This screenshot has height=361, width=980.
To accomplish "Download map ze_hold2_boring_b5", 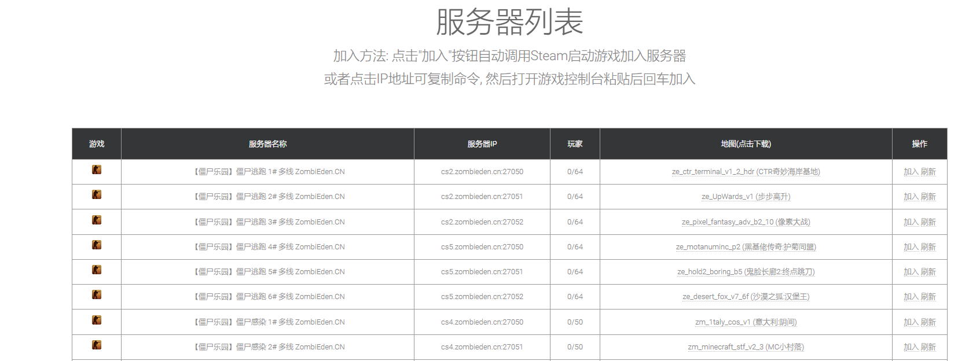I will tap(746, 272).
